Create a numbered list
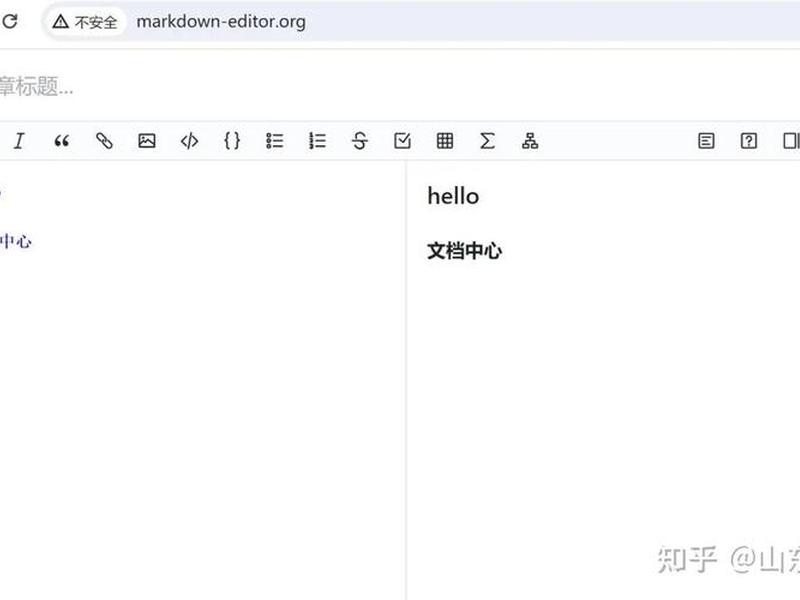 point(317,141)
